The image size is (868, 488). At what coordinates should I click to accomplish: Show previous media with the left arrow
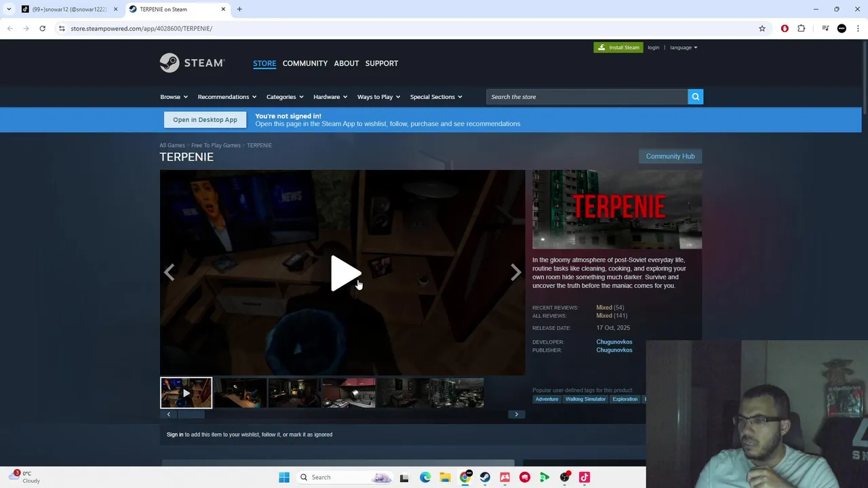[169, 272]
